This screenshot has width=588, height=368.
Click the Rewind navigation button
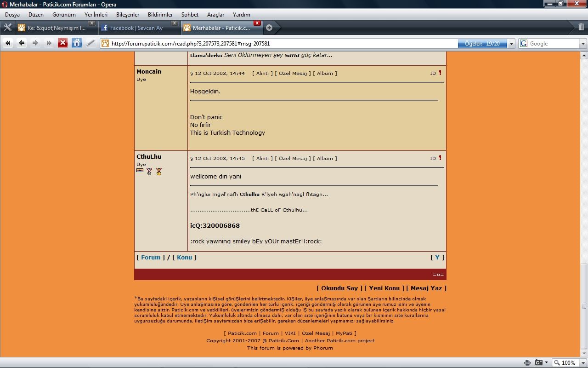(x=8, y=43)
